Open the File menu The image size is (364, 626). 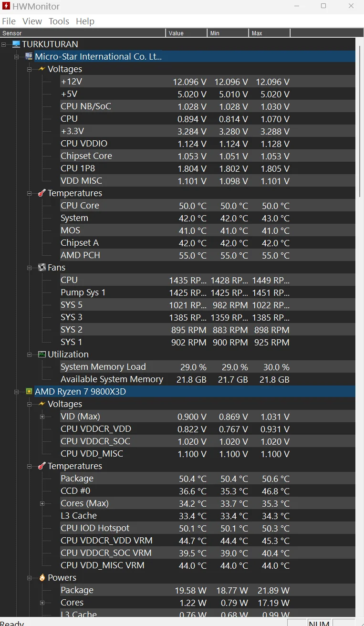[x=9, y=21]
